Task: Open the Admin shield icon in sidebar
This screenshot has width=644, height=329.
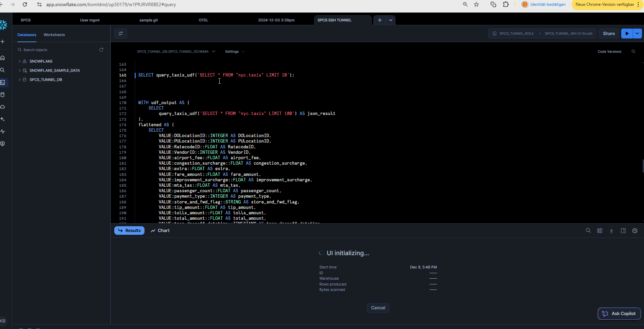Action: (x=3, y=143)
